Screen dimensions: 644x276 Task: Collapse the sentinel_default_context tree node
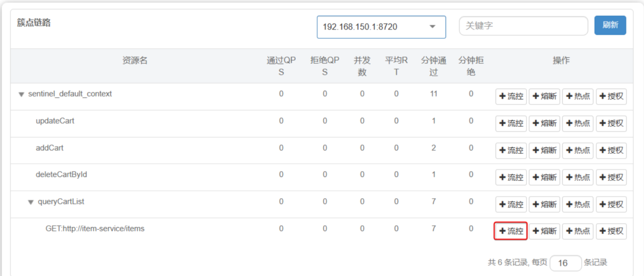tap(21, 95)
